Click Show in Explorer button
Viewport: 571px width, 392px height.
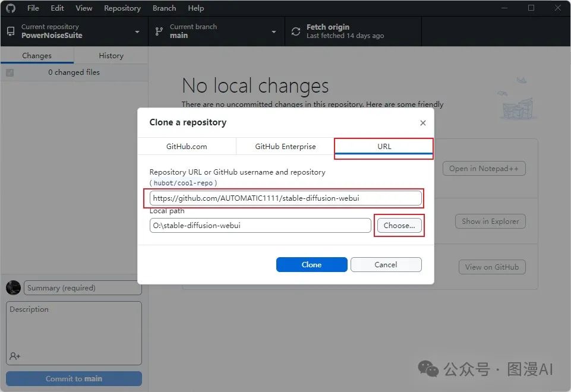[x=490, y=222]
